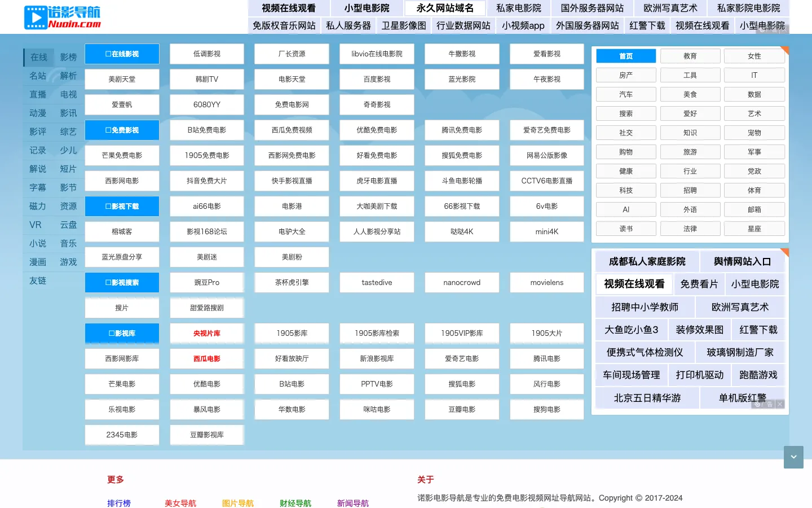The width and height of the screenshot is (812, 508).
Task: Close the ad in the lower right panel
Action: click(780, 404)
